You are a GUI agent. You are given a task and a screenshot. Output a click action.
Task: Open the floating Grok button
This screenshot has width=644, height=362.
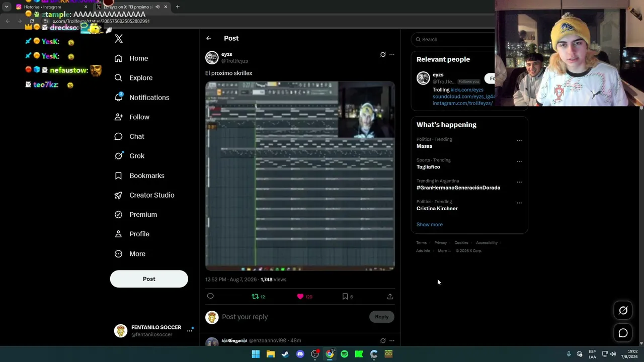[x=623, y=311]
